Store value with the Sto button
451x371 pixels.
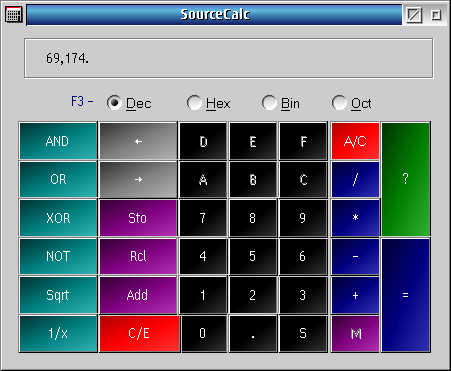tap(138, 218)
